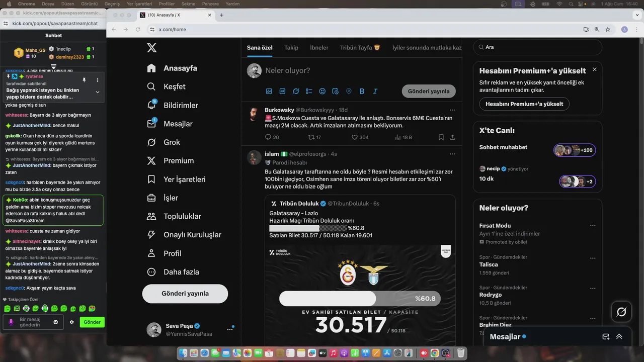Open Grok from the sidebar
644x362 pixels.
coord(164,142)
